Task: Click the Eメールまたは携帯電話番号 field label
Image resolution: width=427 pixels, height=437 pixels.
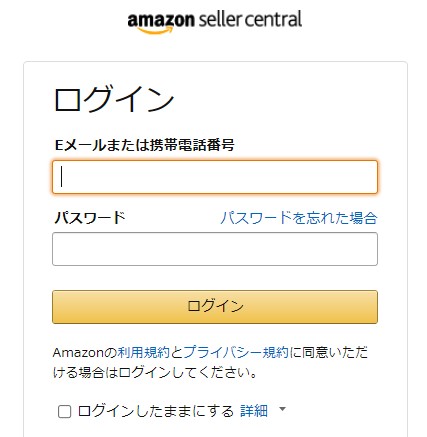Action: pyautogui.click(x=145, y=145)
